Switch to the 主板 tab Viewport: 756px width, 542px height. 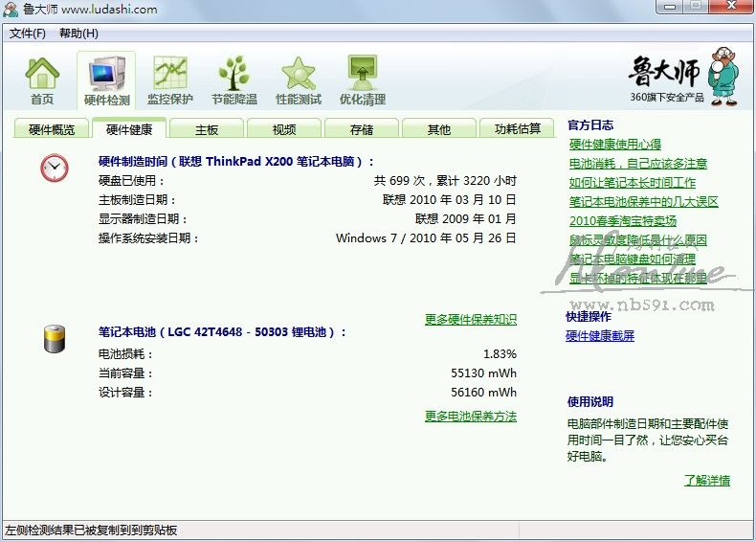(x=207, y=129)
